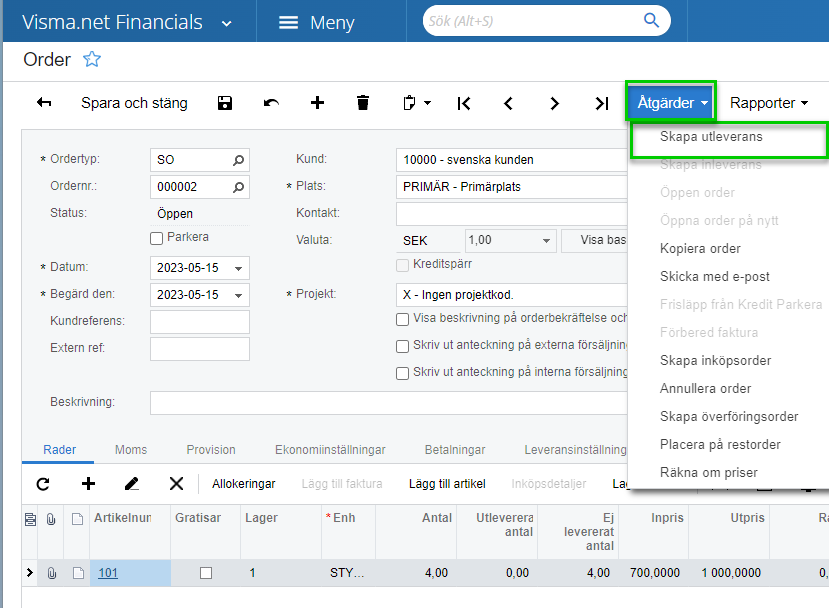Viewport: 829px width, 608px height.
Task: Add new order with toolbar plus icon
Action: (317, 103)
